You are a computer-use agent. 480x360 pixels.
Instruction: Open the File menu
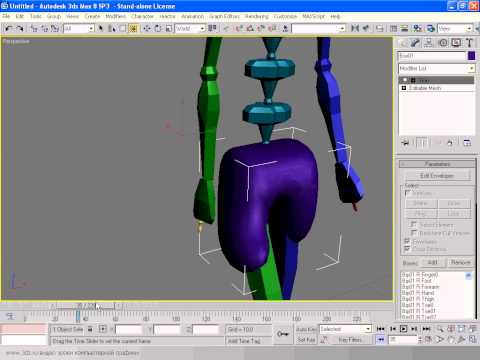click(6, 16)
